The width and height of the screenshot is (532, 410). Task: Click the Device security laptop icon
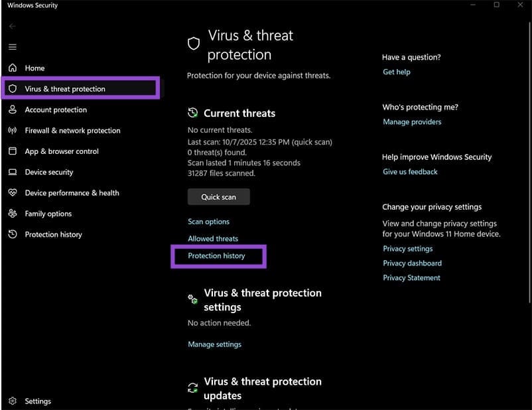click(x=12, y=172)
